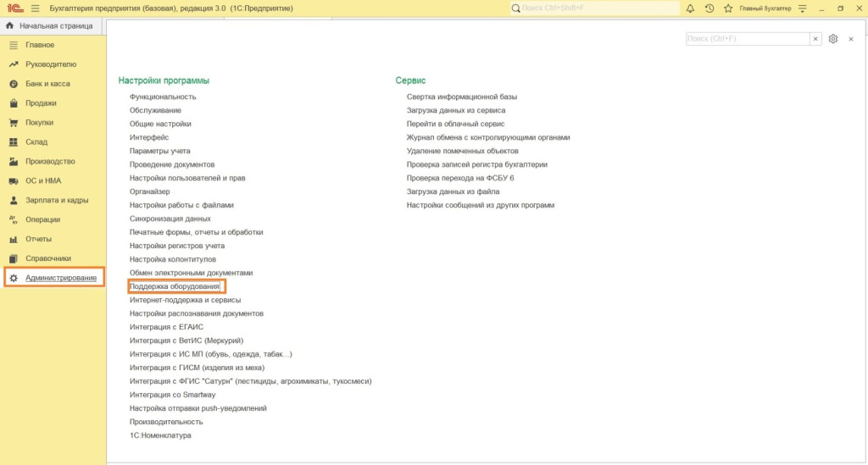Open the Главное menu section

click(x=40, y=45)
